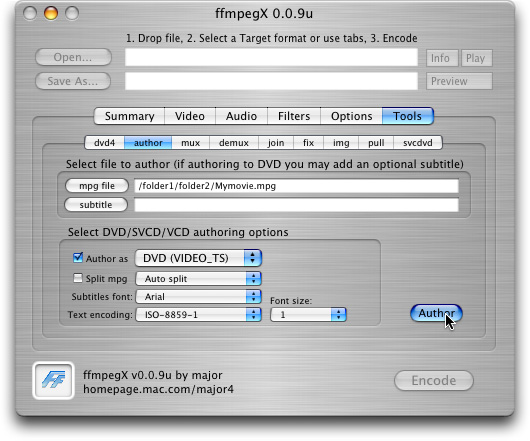Open the Arial subtitles font dropdown

pyautogui.click(x=198, y=297)
